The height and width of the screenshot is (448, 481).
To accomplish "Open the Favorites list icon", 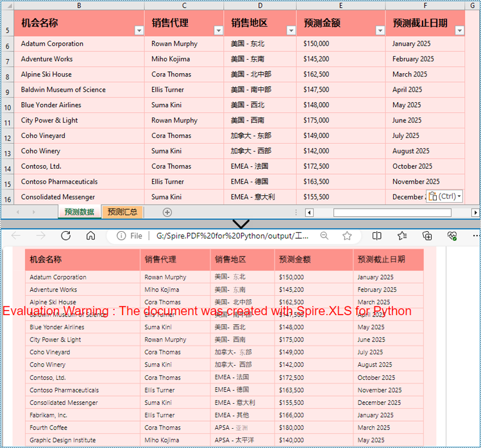I will coord(402,236).
